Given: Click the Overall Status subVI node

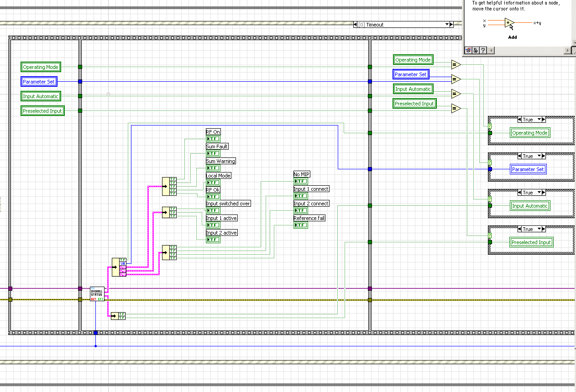Looking at the screenshot, I should 97,294.
